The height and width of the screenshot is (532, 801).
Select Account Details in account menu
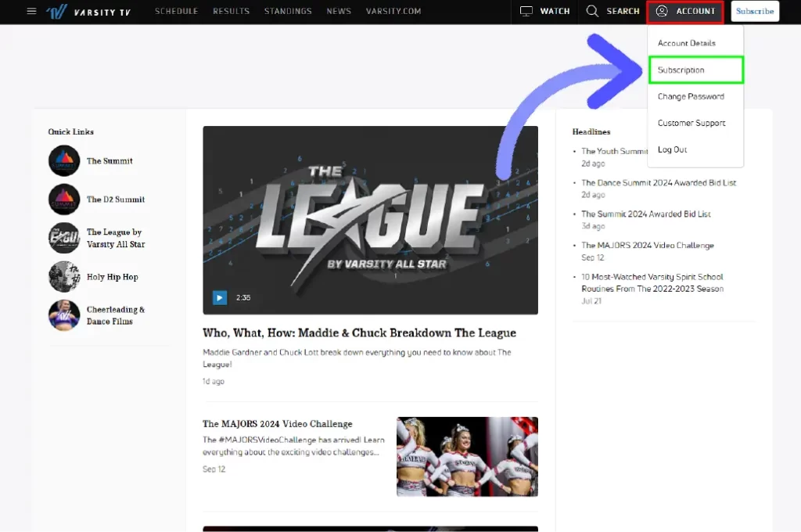pos(687,43)
